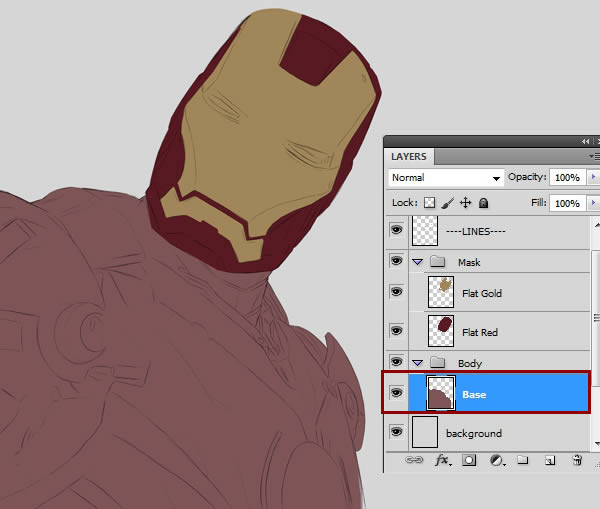The image size is (600, 509).
Task: Lock transparent pixels
Action: (429, 202)
